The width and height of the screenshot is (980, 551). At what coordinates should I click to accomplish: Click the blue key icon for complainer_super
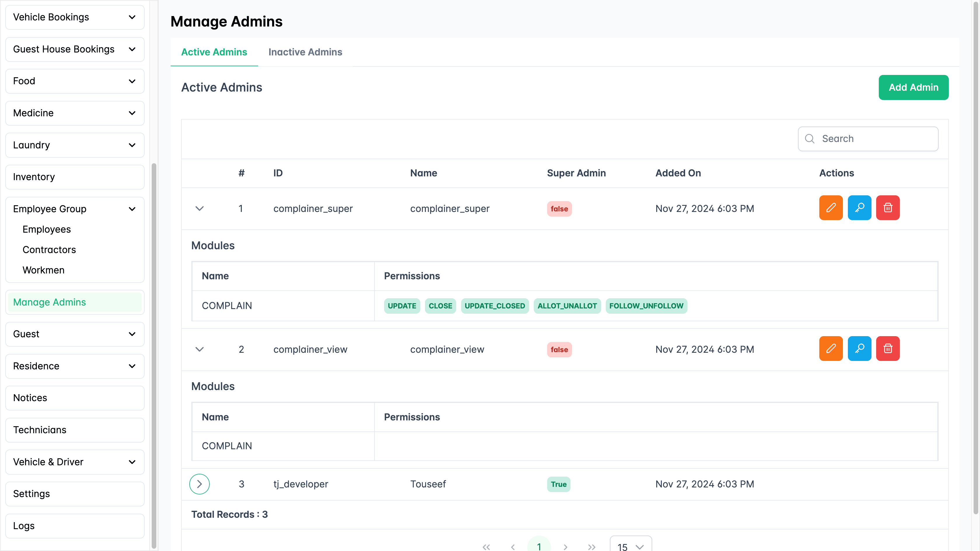[860, 208]
